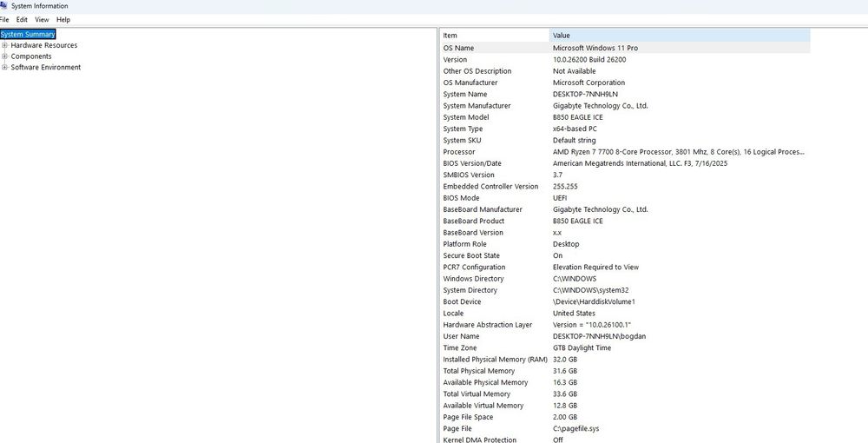Screen dimensions: 868x443
Task: Select Installed Physical Memory (RAM) row label
Action: pyautogui.click(x=495, y=360)
